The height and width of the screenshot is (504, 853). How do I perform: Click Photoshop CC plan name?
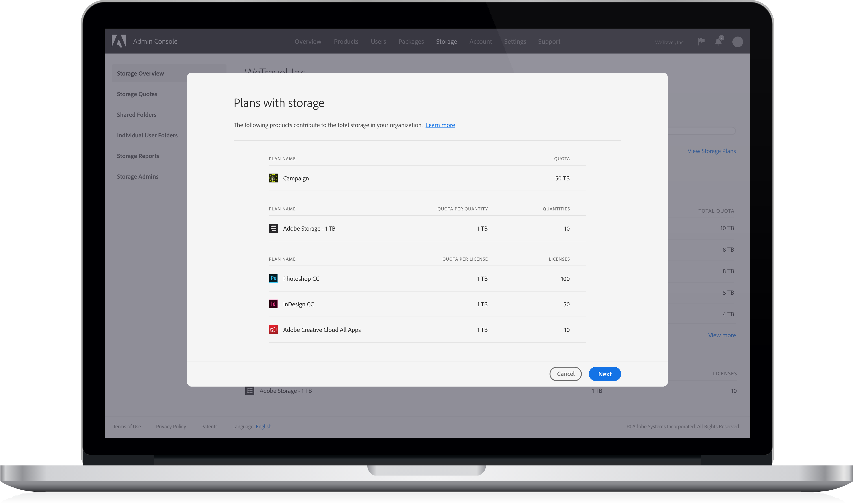(301, 279)
